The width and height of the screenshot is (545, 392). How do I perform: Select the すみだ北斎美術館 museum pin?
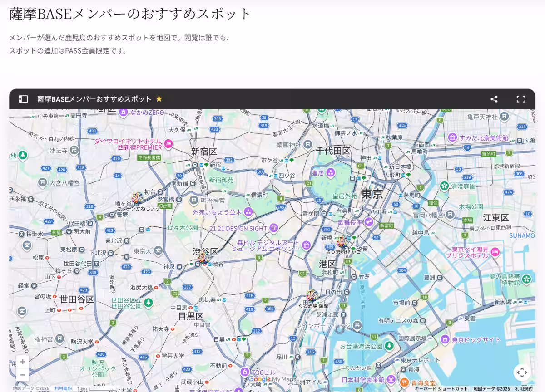(452, 137)
